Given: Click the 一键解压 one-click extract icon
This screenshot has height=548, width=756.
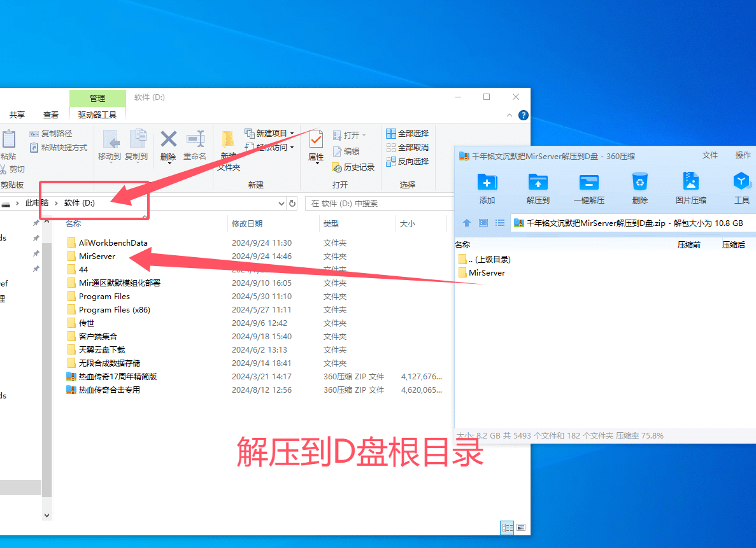Looking at the screenshot, I should [588, 182].
